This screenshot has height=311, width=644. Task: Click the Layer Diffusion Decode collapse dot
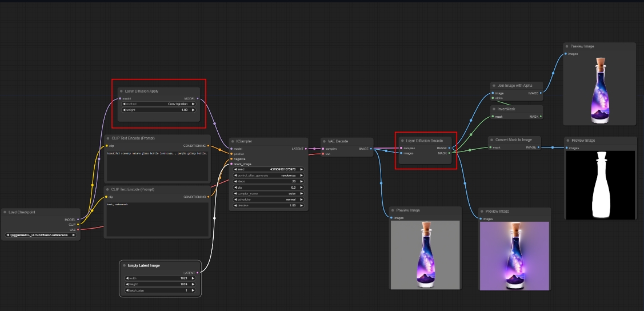(x=402, y=140)
